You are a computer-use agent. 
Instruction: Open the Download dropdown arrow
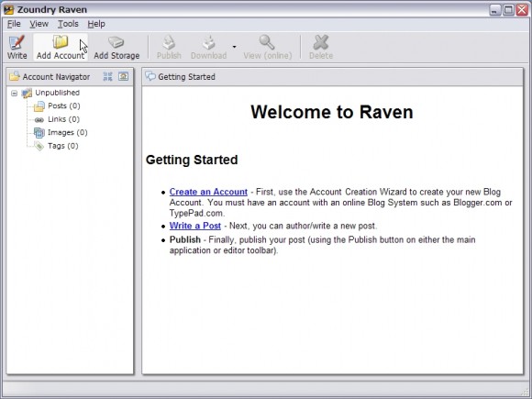pyautogui.click(x=234, y=47)
